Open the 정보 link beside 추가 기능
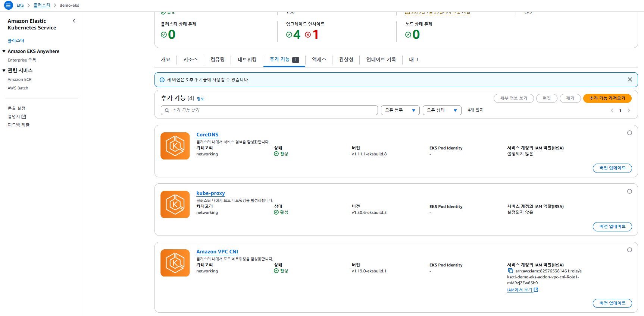Image resolution: width=644 pixels, height=316 pixels. 200,99
